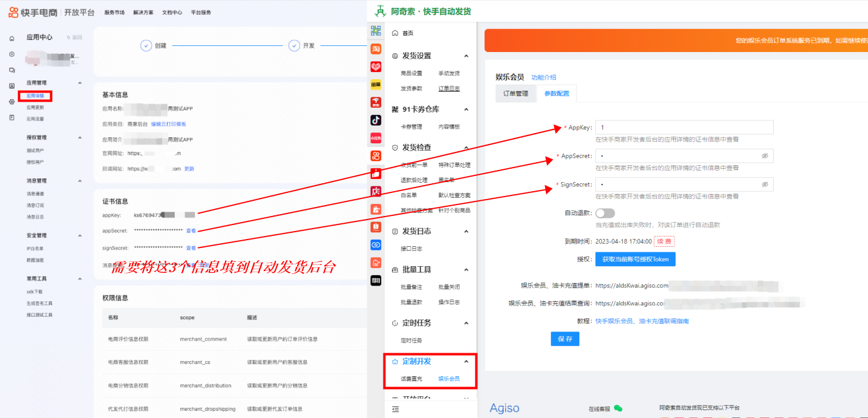Collapse 消息管理 group in Kuaishou sidebar
Screen dimensions: 868x418
point(80,181)
